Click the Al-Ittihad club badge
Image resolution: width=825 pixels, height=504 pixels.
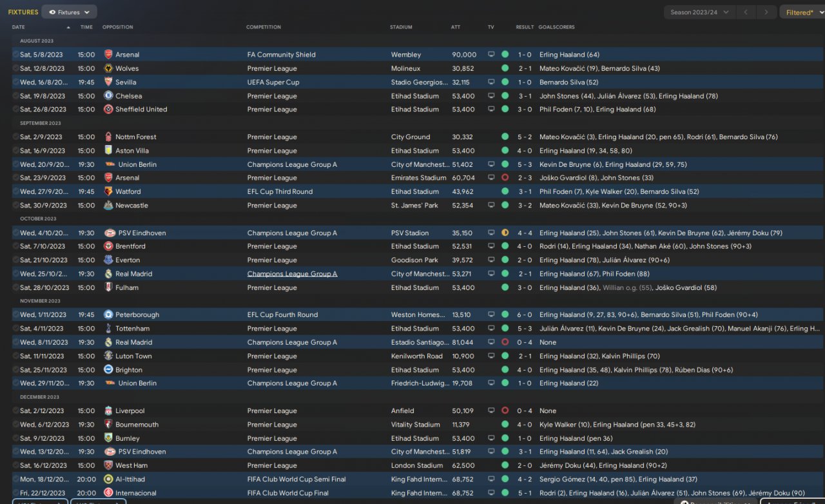click(x=108, y=480)
